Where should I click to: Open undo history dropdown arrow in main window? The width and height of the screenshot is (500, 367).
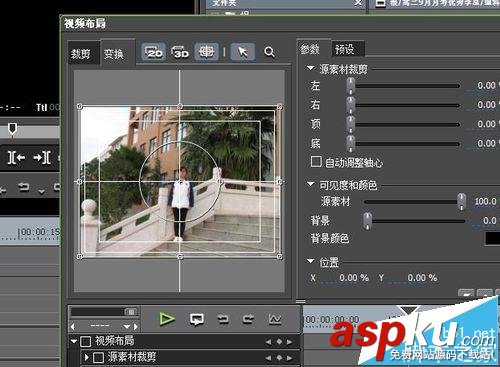coord(41,191)
